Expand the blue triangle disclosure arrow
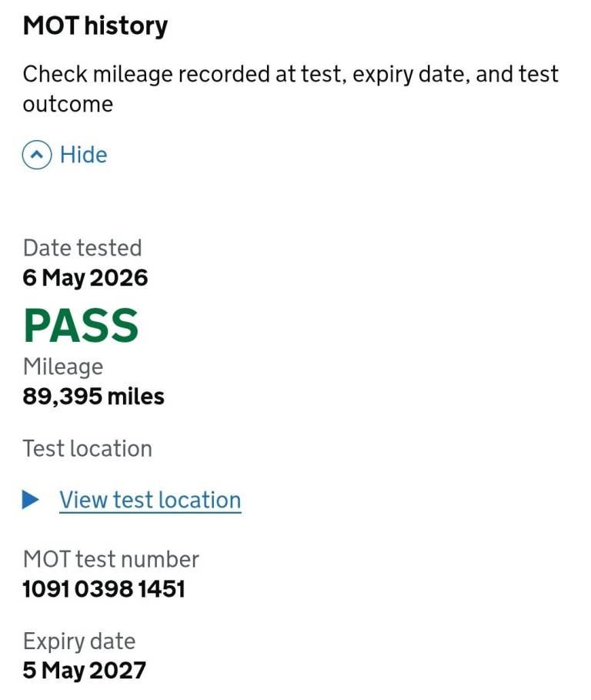591x700 pixels. pyautogui.click(x=30, y=500)
